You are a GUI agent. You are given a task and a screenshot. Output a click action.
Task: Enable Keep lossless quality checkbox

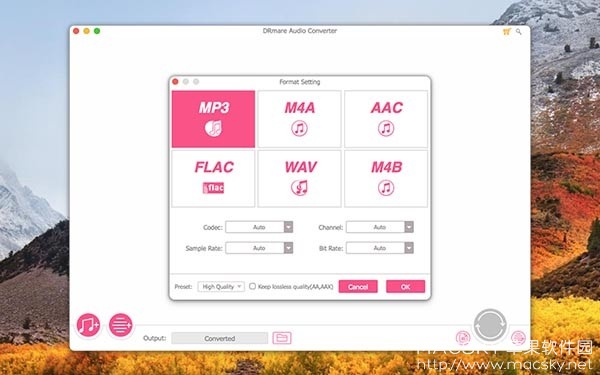click(252, 286)
